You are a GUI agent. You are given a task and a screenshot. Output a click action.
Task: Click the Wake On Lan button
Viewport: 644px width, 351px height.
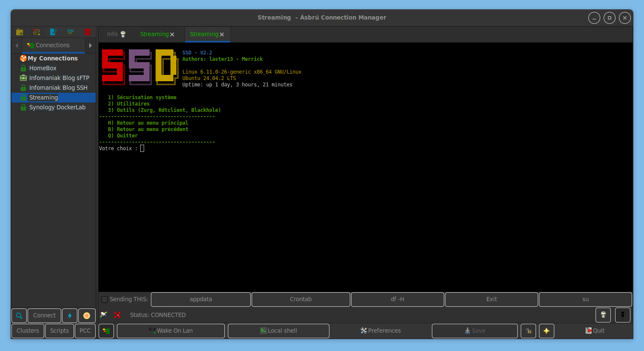click(171, 331)
